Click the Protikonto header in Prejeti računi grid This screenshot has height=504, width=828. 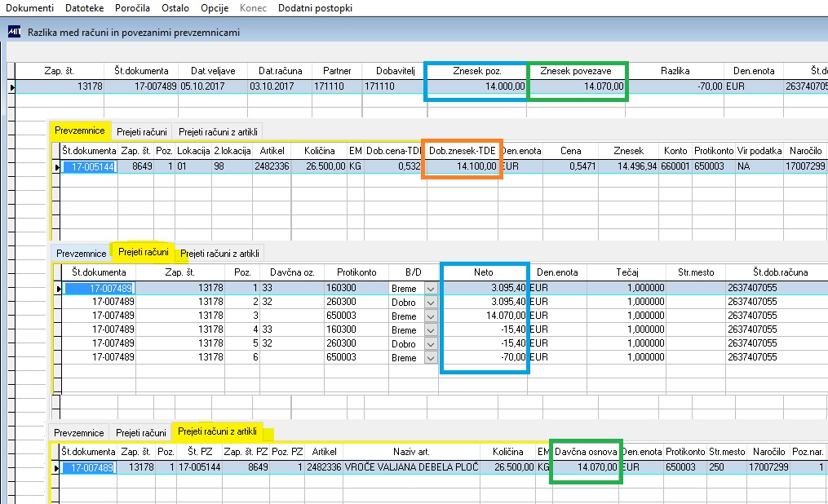pos(356,272)
